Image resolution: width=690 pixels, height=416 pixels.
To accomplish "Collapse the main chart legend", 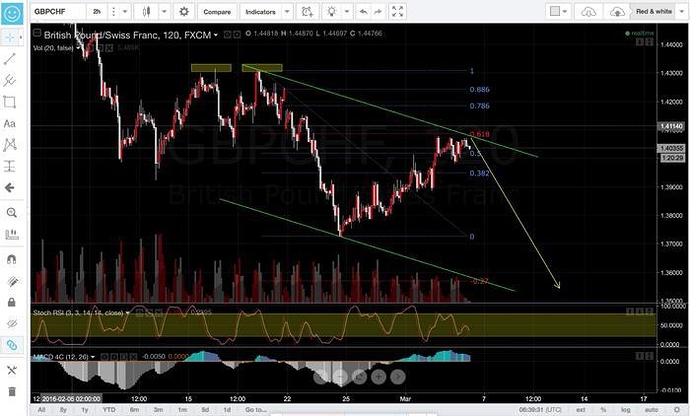I will click(37, 33).
